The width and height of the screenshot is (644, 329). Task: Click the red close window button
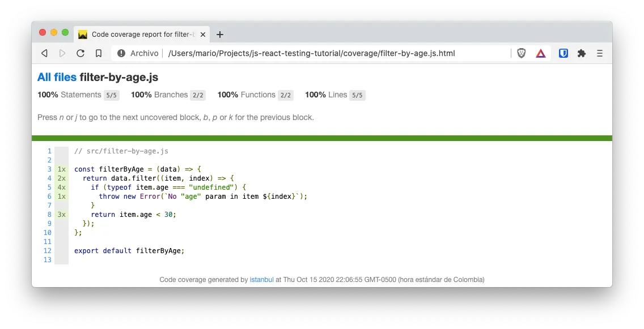point(43,32)
